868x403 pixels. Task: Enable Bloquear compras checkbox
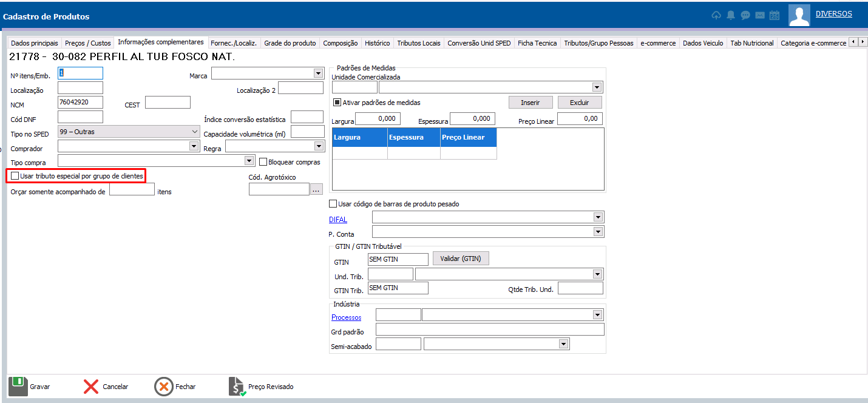pos(263,162)
